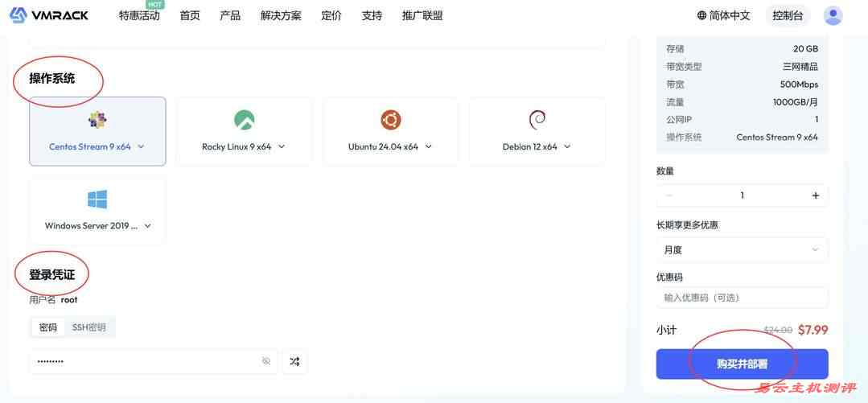Click the user avatar icon
Image resolution: width=868 pixels, height=403 pixels.
[833, 15]
